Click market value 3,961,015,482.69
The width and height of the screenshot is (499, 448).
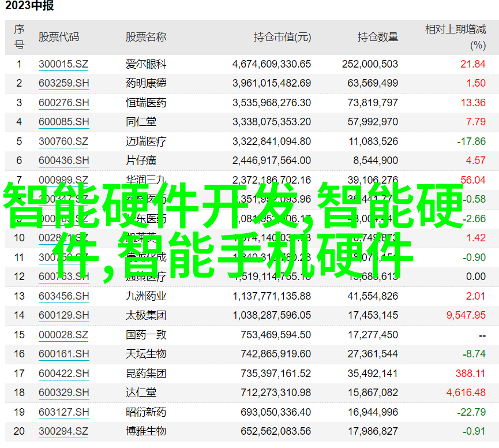(272, 84)
